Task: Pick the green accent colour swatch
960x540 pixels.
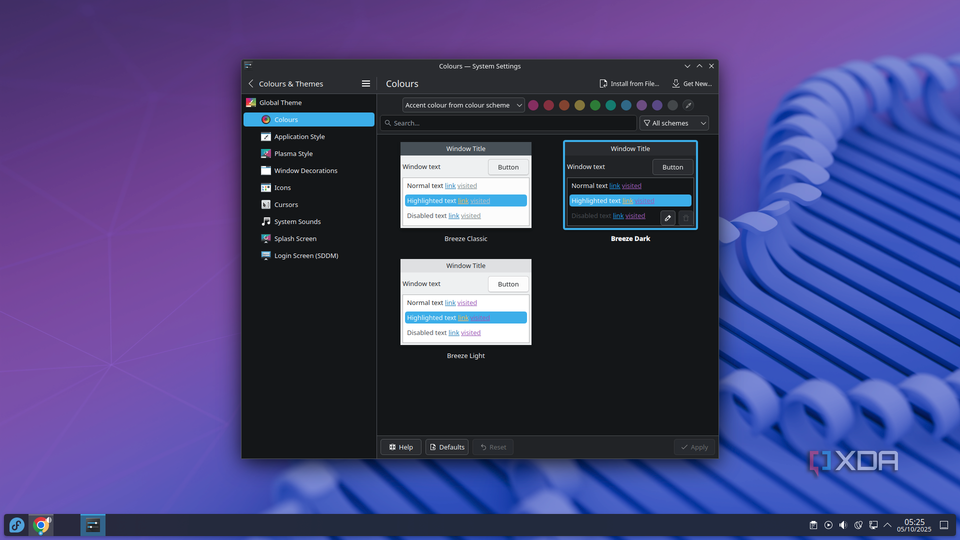Action: tap(595, 105)
